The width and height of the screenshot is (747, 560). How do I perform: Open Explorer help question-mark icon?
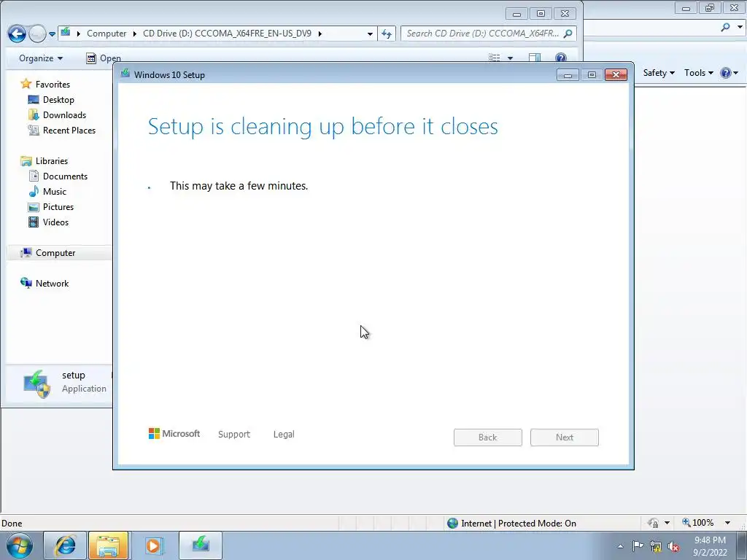[561, 58]
